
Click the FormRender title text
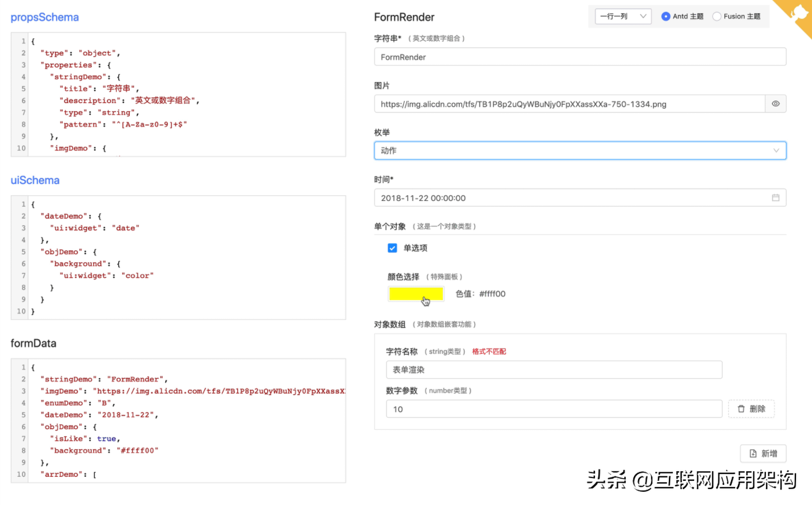[x=404, y=17]
